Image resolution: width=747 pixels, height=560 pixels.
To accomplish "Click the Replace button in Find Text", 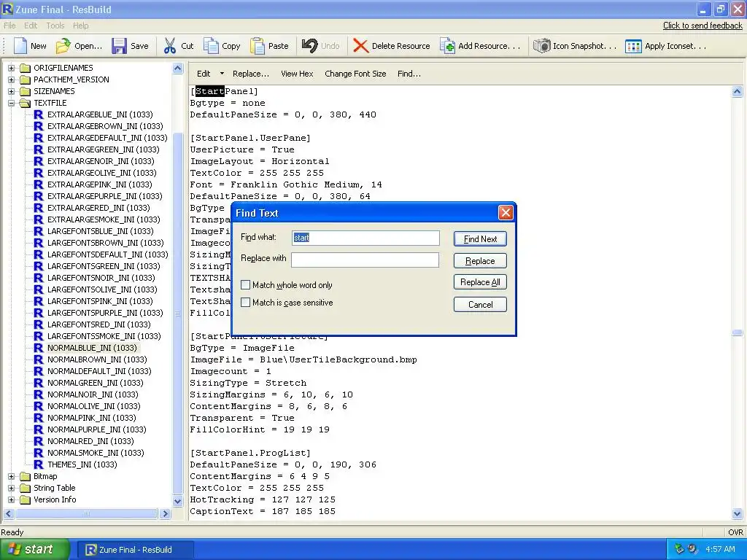I will click(x=480, y=260).
